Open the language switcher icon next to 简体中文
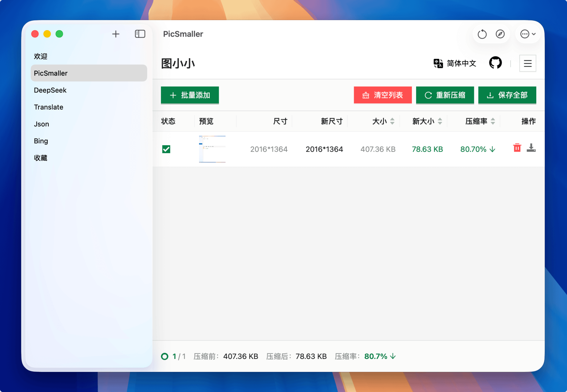567x392 pixels. (438, 63)
